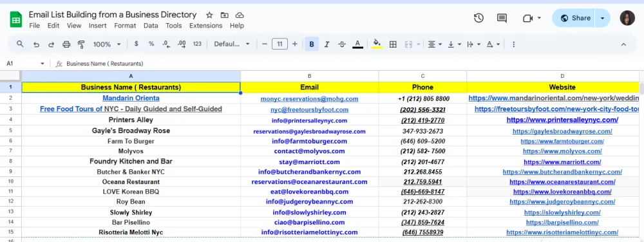
Task: Open farmtoburger.com website link
Action: 562,141
